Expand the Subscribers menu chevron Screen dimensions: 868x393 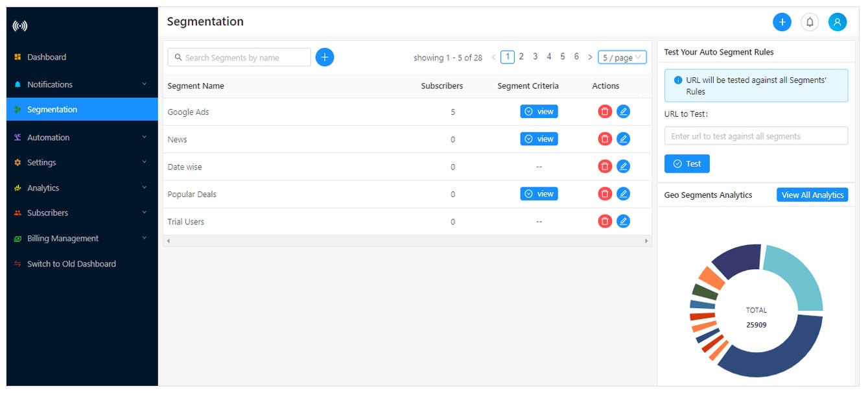[144, 213]
